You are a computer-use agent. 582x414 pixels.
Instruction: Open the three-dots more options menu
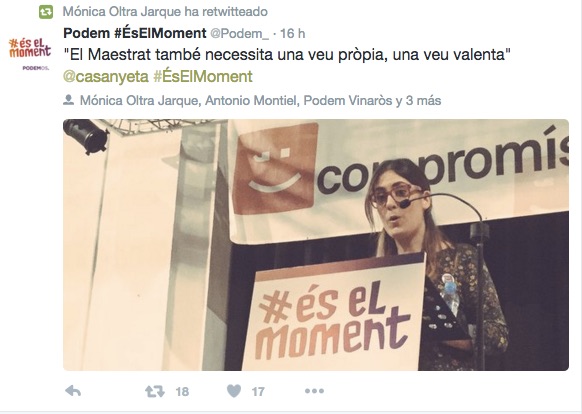(x=314, y=391)
